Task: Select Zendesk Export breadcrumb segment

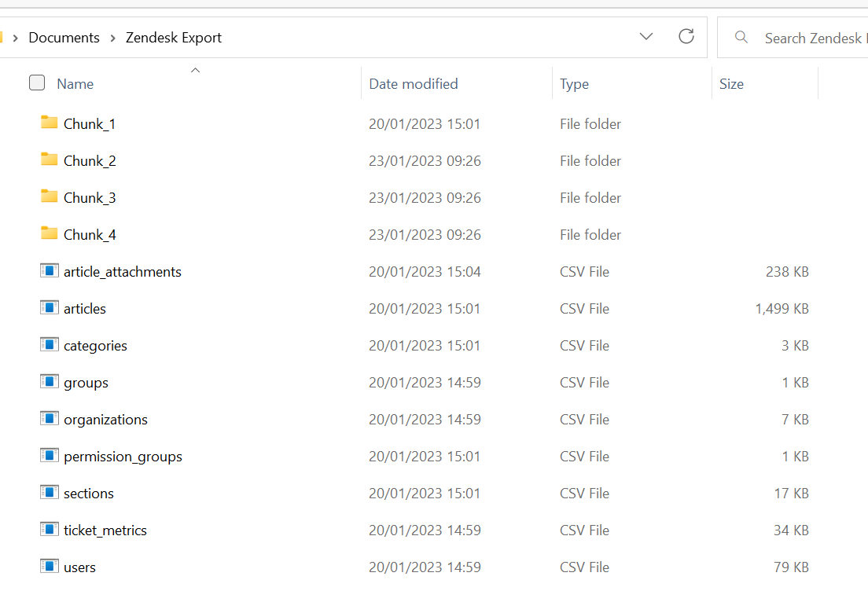Action: 174,38
